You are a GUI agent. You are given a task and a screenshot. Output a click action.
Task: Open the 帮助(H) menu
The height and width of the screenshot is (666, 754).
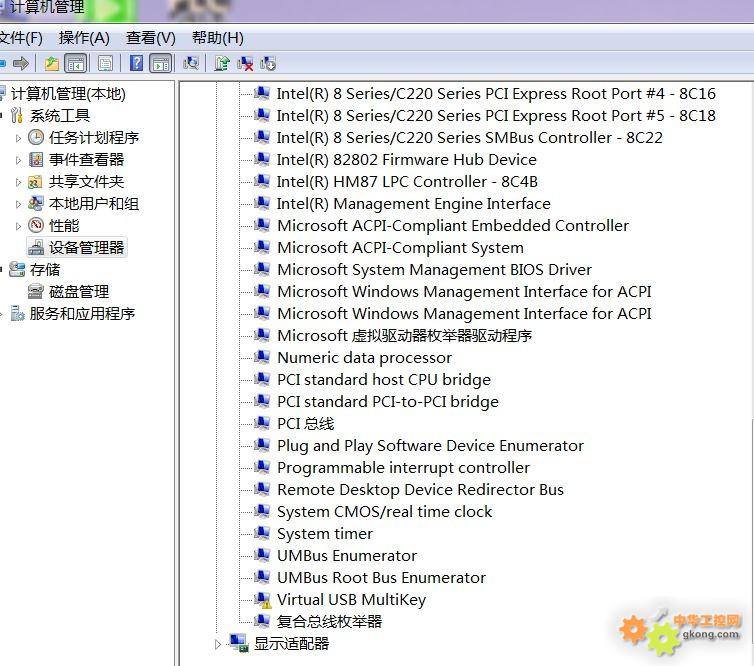[217, 38]
